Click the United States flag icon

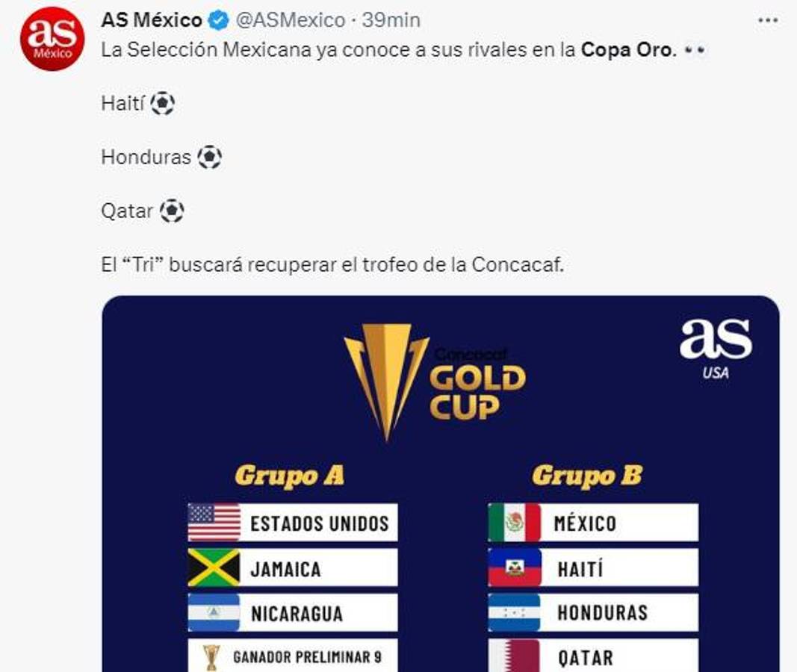(214, 522)
